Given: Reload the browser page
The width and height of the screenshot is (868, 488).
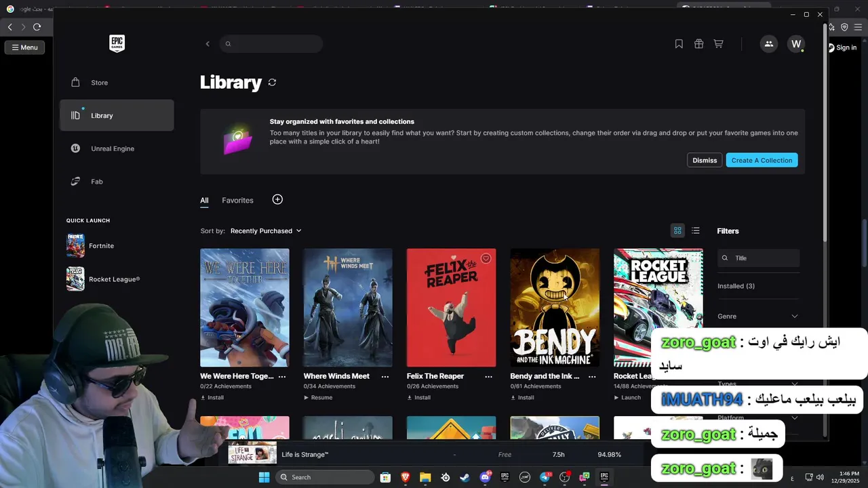Looking at the screenshot, I should pyautogui.click(x=37, y=27).
